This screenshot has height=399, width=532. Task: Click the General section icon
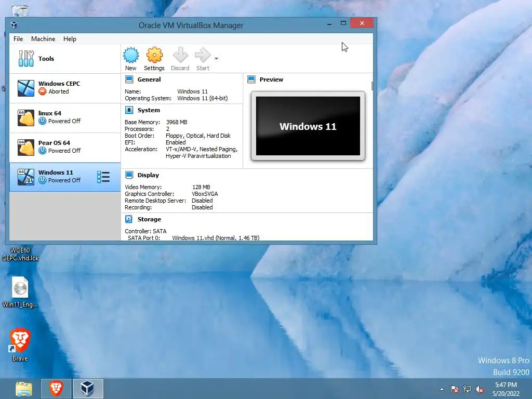[x=129, y=79]
